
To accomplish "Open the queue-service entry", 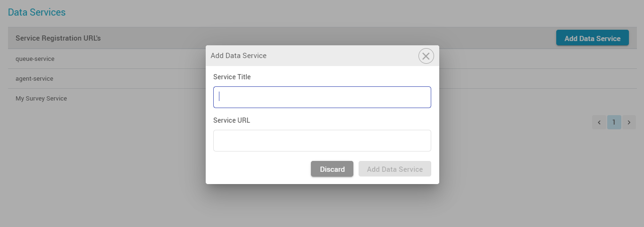I will click(x=35, y=59).
